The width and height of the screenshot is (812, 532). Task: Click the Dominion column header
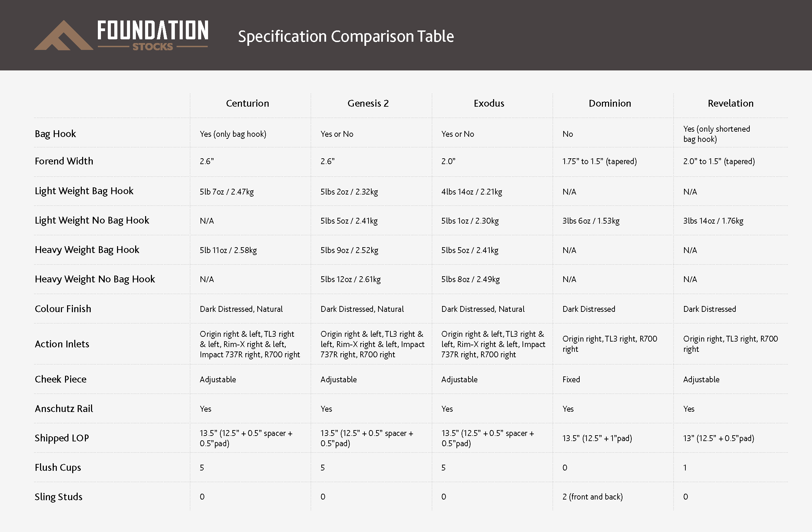coord(610,103)
